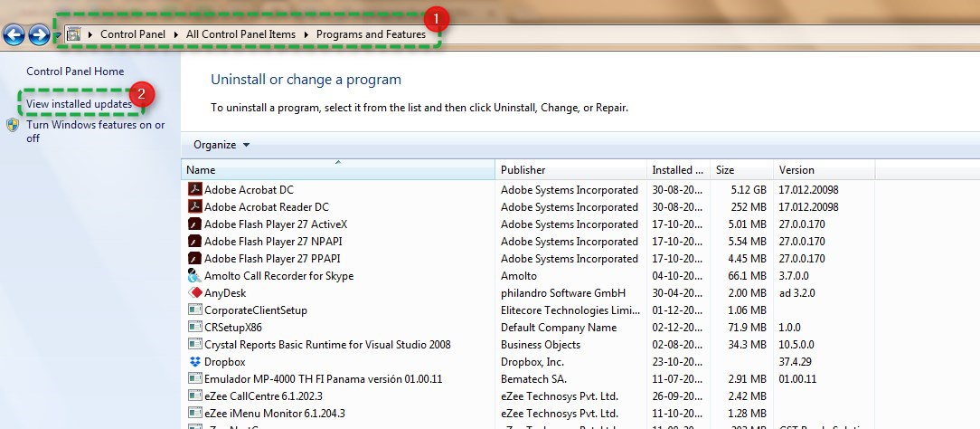The width and height of the screenshot is (980, 429).
Task: Click size value 5.12 GB
Action: (x=747, y=189)
